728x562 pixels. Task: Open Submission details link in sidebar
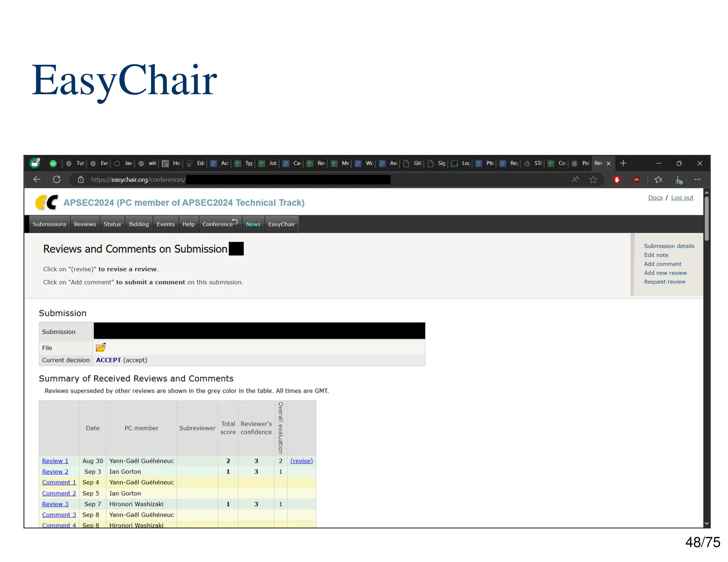pos(669,246)
